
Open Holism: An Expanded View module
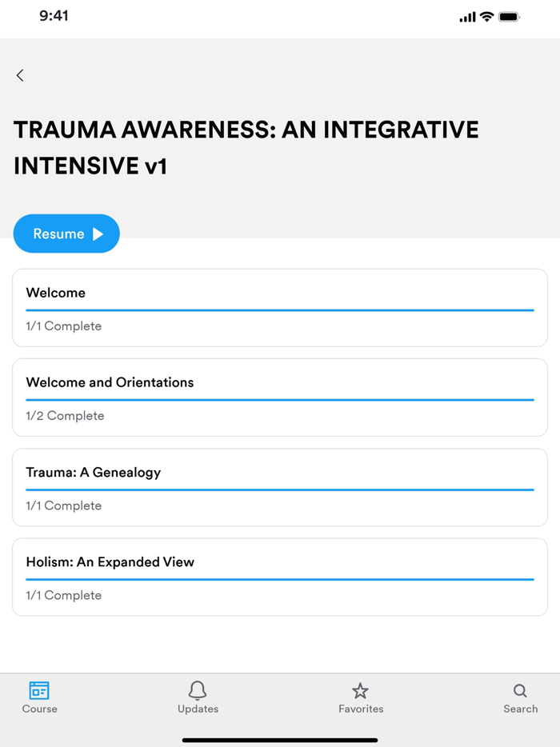point(278,577)
